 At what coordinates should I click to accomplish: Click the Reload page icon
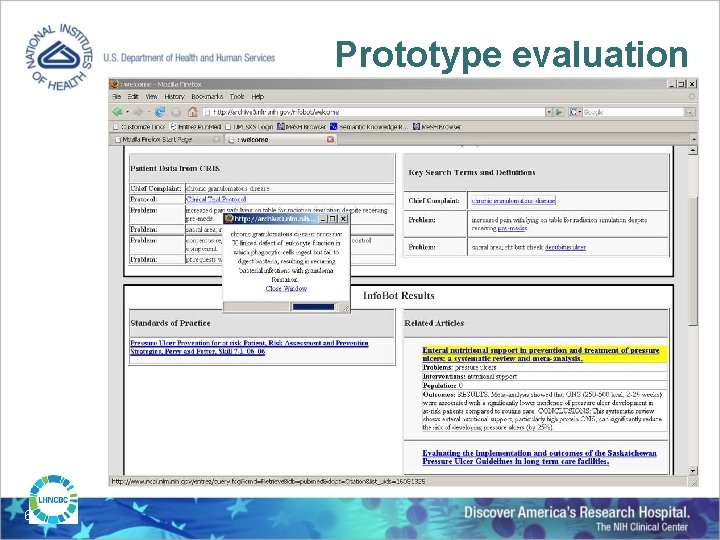tap(160, 112)
